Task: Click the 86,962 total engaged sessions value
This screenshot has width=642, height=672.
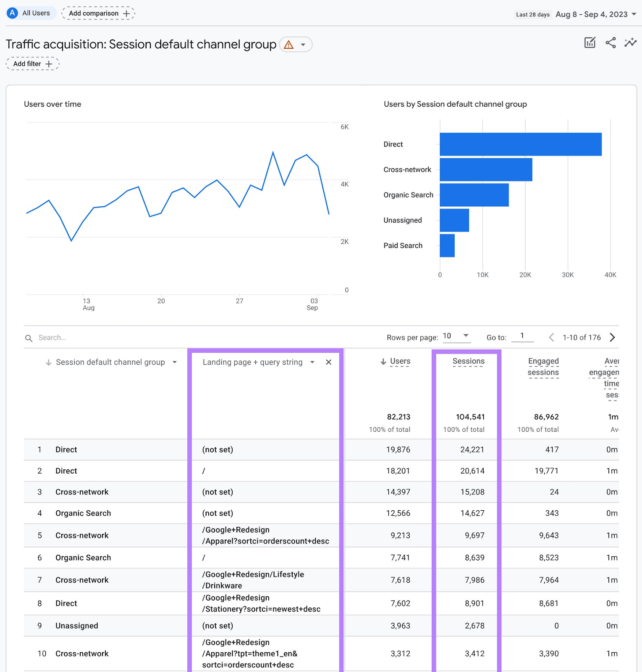Action: (546, 417)
